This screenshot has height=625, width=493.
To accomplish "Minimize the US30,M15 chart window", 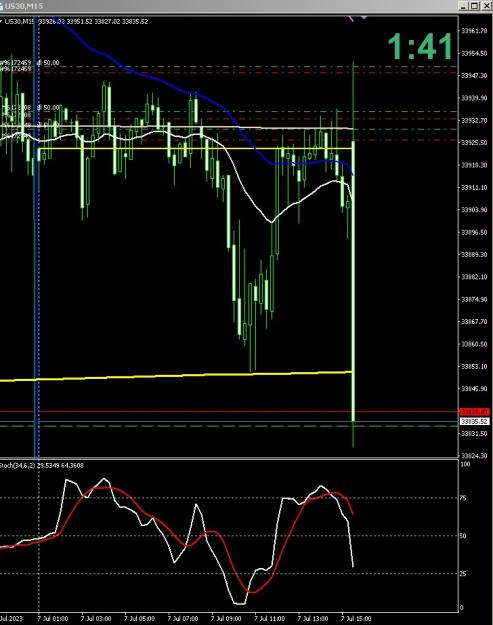I will point(462,6).
